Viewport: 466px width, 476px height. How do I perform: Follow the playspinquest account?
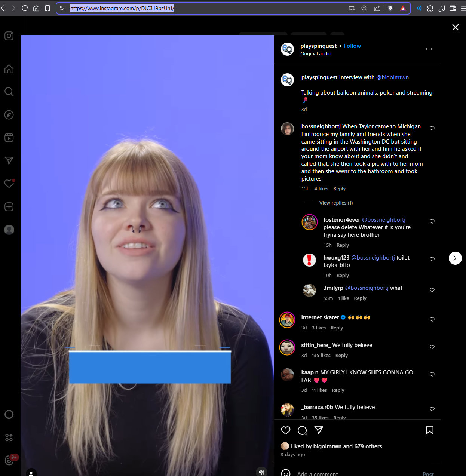tap(352, 46)
